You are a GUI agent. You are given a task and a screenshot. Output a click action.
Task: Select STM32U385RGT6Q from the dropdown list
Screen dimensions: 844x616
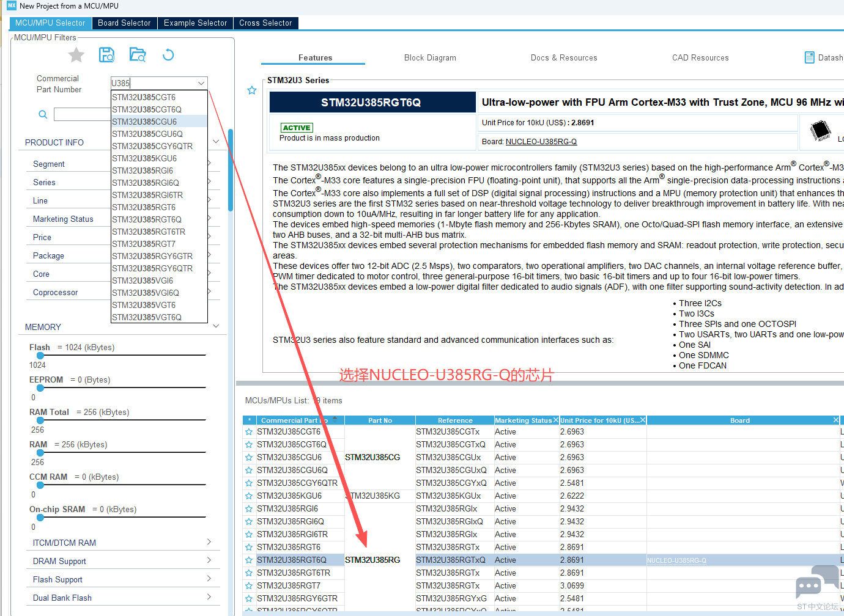coord(159,219)
